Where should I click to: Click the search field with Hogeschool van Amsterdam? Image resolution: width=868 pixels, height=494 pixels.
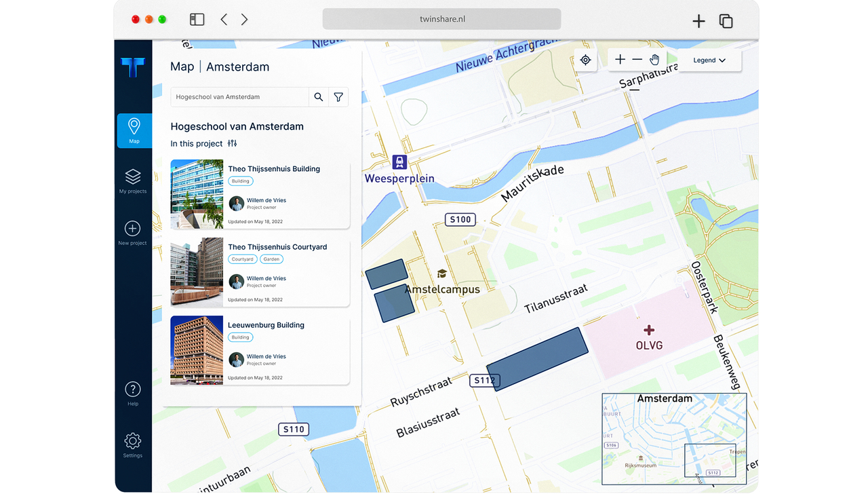click(x=239, y=97)
